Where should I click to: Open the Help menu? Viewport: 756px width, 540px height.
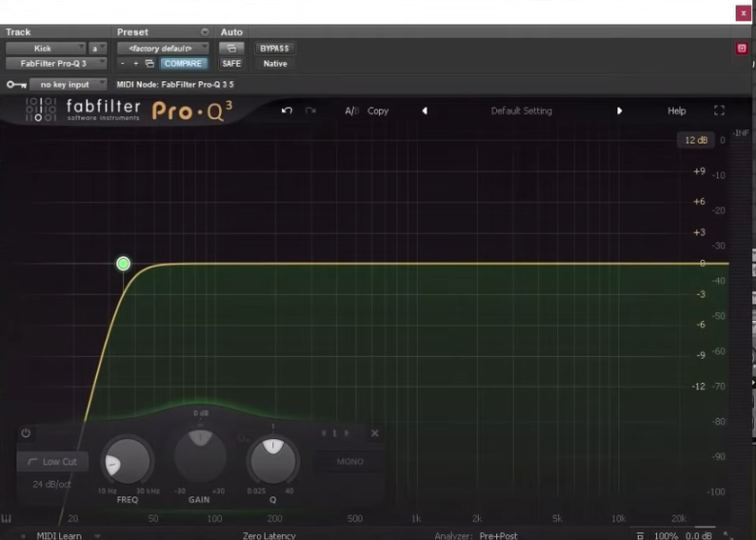coord(677,111)
